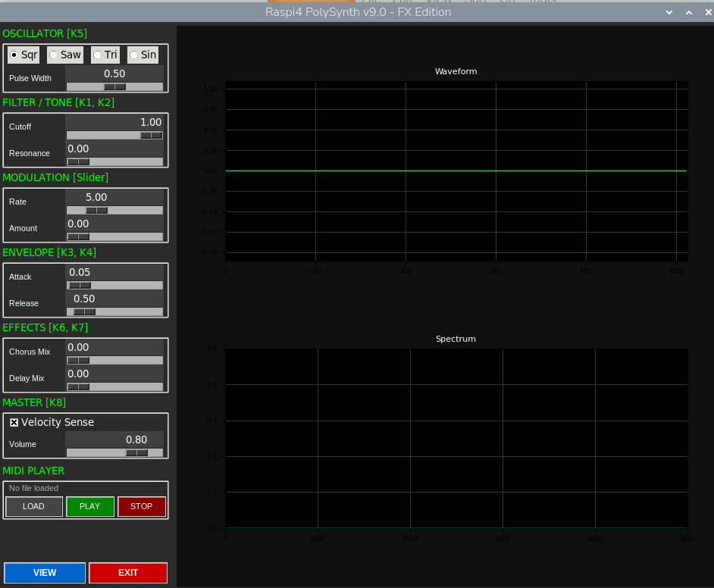Click the red EXIT button
The height and width of the screenshot is (588, 714).
[x=128, y=573]
